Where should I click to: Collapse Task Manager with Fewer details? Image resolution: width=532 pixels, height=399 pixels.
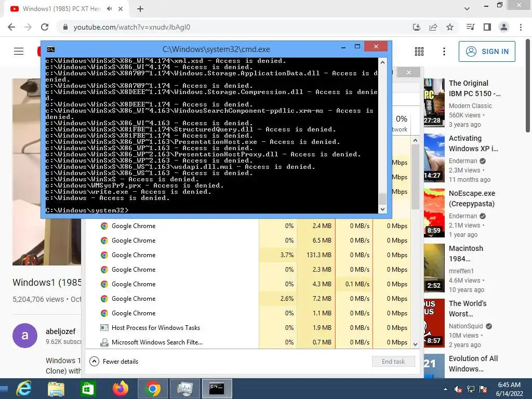pyautogui.click(x=114, y=362)
